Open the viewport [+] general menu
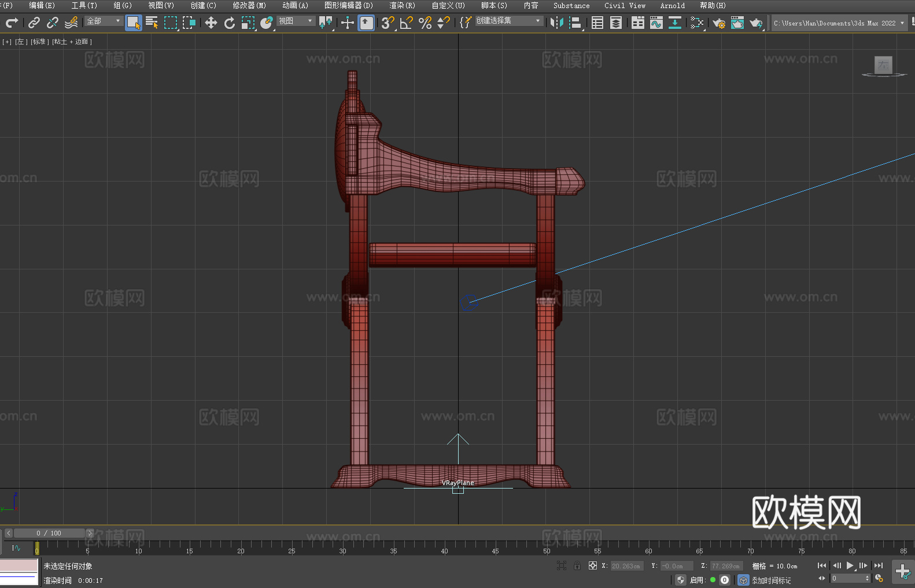Screen dimensions: 915x588 coord(7,42)
